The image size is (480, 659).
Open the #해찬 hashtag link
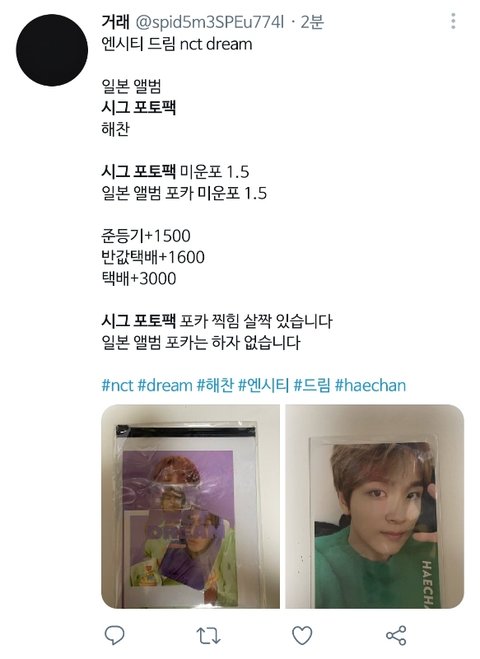coord(215,385)
